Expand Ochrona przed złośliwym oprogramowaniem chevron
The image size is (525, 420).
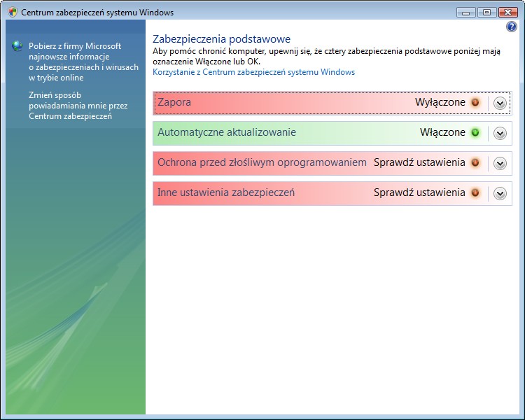pos(500,163)
